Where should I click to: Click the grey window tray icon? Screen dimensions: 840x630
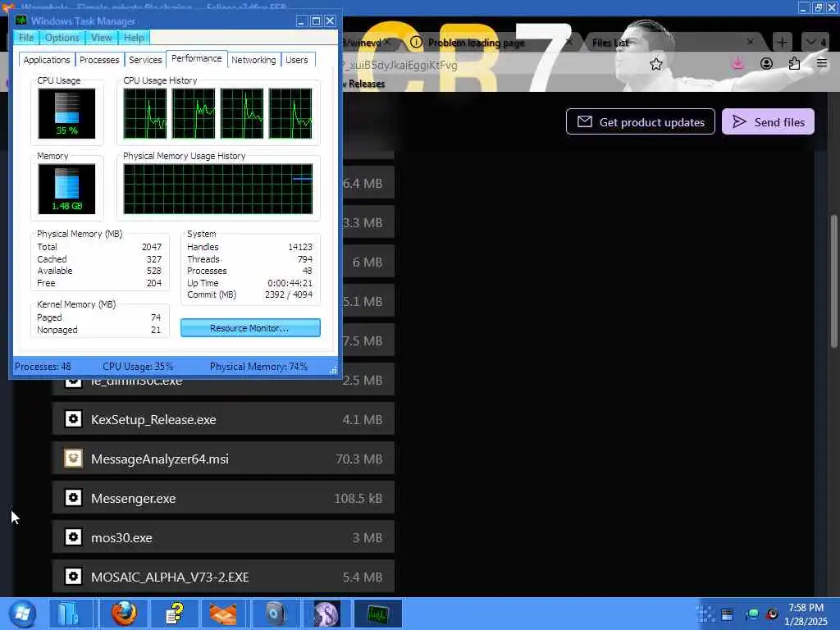(x=727, y=614)
